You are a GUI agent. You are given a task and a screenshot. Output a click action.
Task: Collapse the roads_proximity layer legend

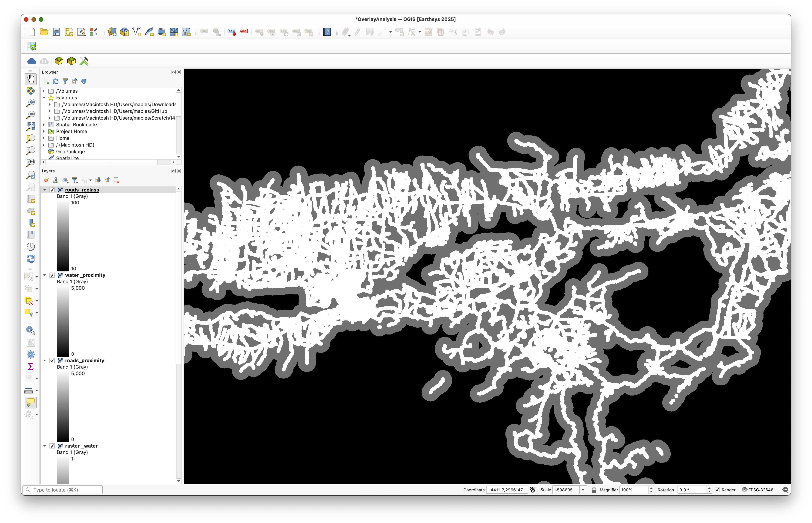tap(45, 361)
